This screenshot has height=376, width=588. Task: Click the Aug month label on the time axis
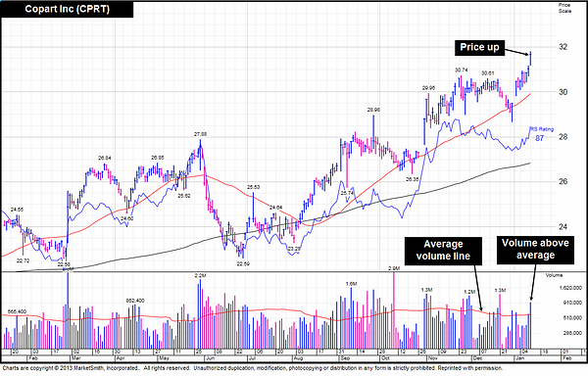tap(299, 358)
